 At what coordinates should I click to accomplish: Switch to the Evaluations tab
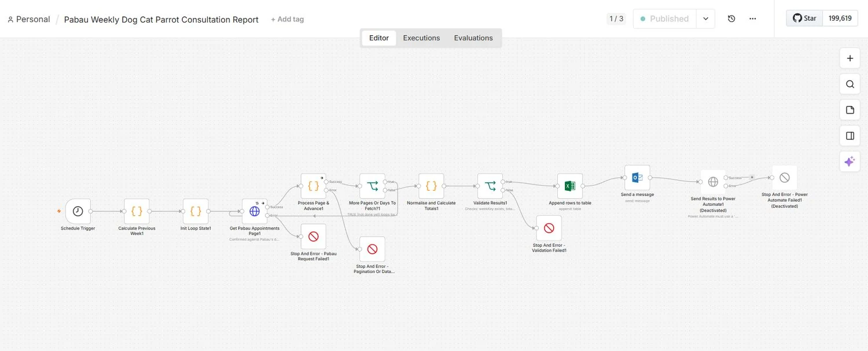point(473,38)
